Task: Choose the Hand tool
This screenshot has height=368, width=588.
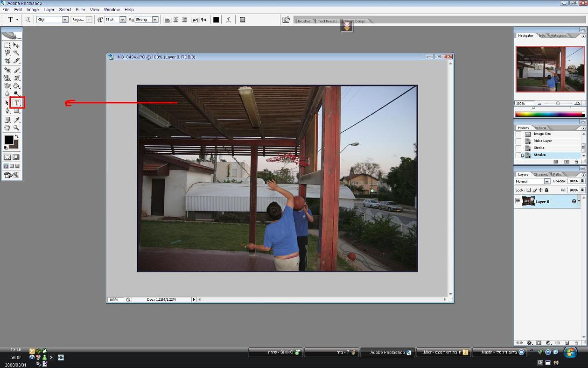Action: (7, 127)
